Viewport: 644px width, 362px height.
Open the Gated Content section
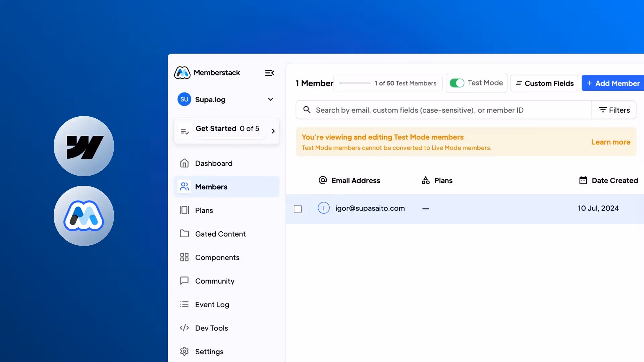(x=220, y=234)
